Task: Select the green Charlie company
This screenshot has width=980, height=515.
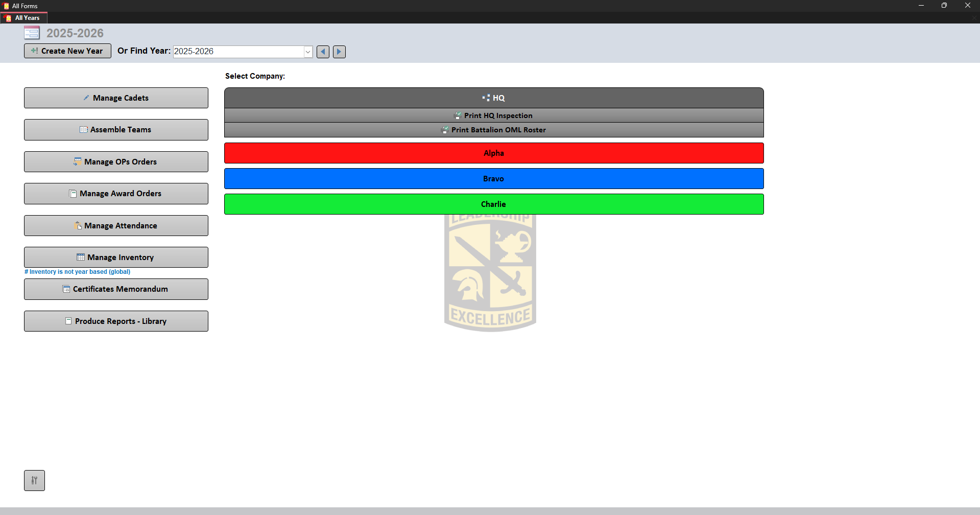Action: (494, 204)
